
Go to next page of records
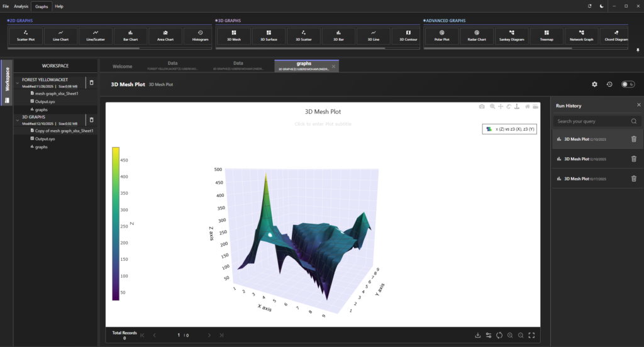[209, 335]
